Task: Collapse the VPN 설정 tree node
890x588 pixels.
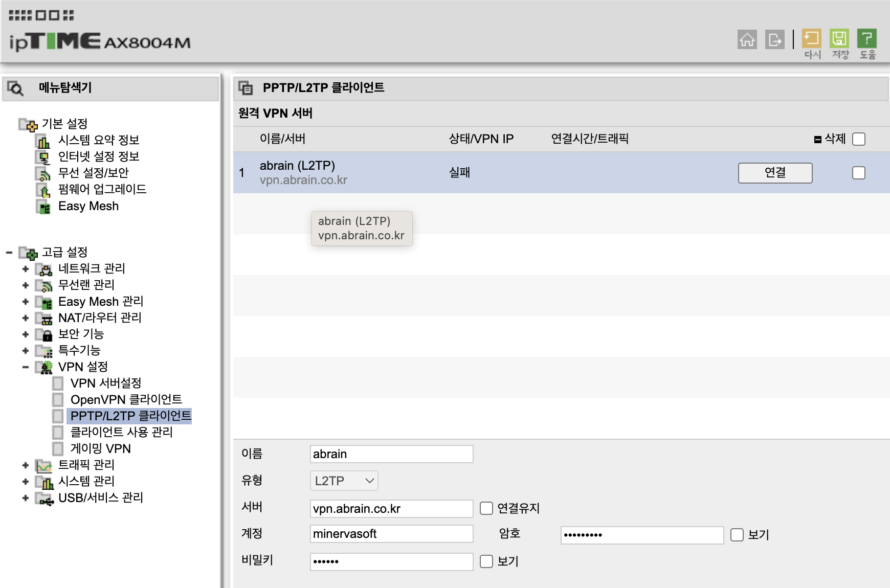Action: tap(25, 367)
